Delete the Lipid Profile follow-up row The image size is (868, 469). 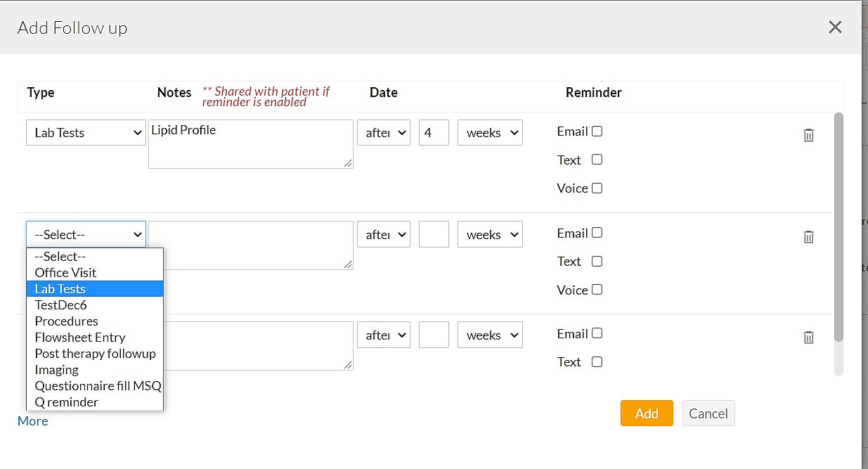(808, 136)
